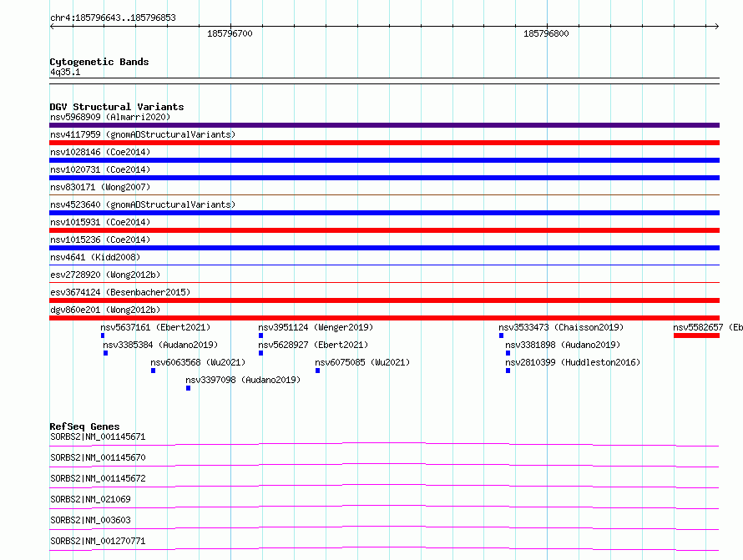Click the blue nsv1028146 variant bar

coord(384,160)
